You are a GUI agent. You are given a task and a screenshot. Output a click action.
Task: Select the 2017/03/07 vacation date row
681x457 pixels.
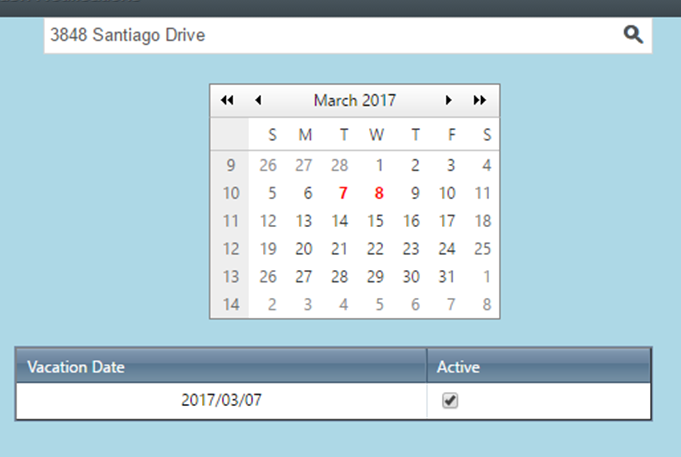(334, 400)
